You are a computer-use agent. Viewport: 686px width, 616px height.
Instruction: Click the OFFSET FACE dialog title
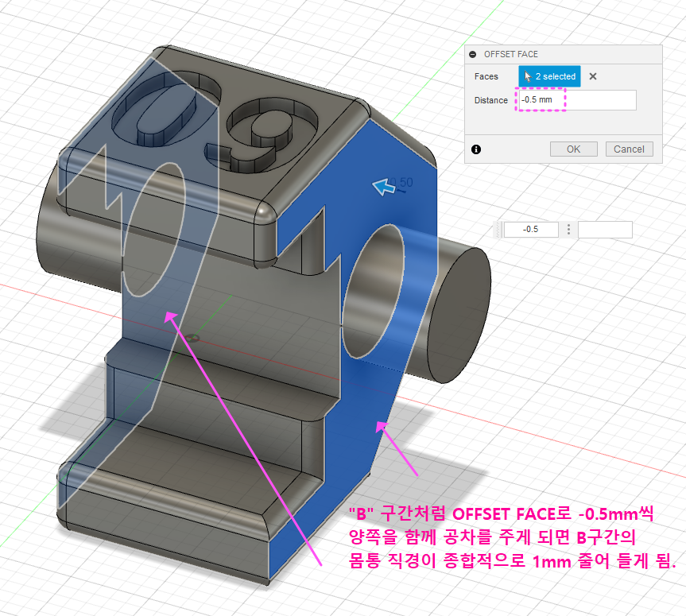pyautogui.click(x=510, y=54)
